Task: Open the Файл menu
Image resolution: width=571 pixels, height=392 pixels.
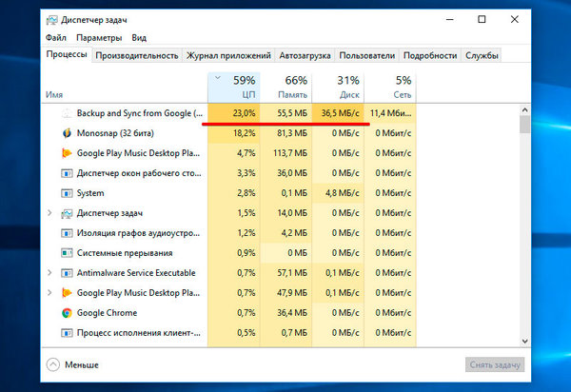Action: [x=56, y=38]
